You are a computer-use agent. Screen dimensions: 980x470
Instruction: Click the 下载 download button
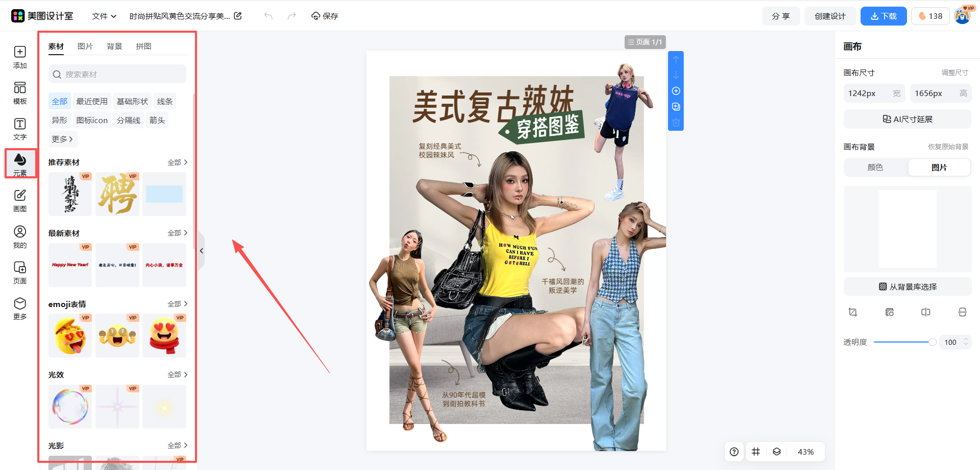click(883, 16)
